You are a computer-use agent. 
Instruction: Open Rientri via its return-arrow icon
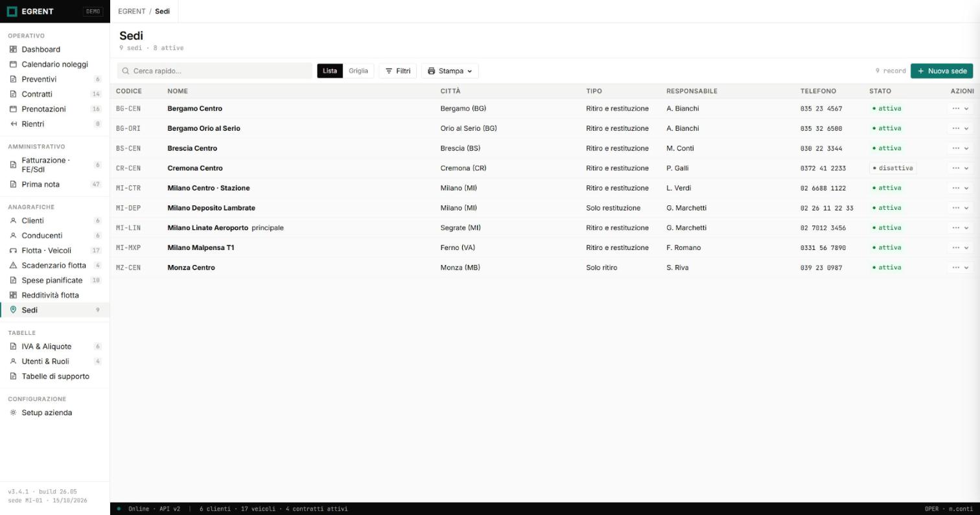coord(13,124)
